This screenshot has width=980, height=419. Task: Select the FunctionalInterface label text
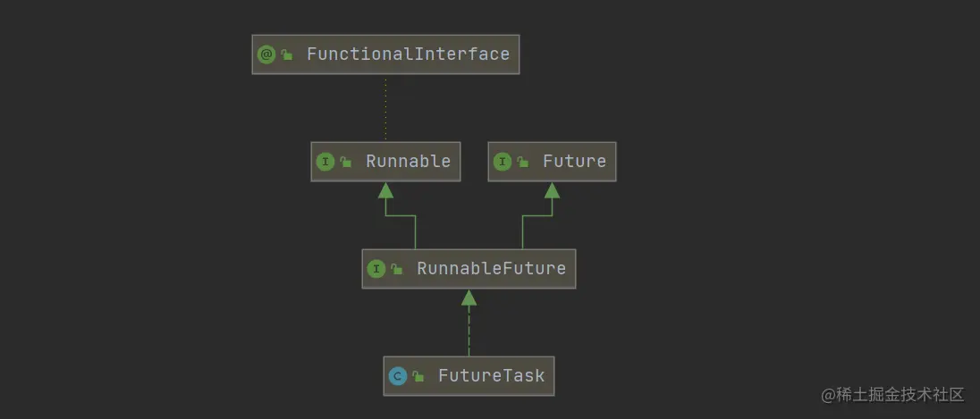408,54
